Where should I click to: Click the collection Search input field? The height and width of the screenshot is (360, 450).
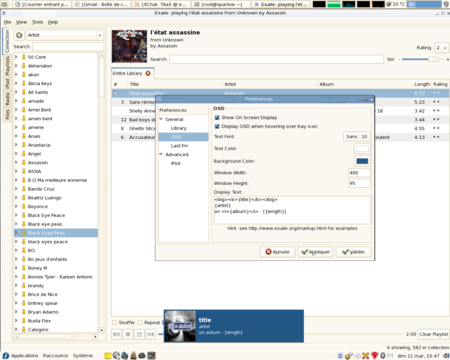click(x=68, y=46)
